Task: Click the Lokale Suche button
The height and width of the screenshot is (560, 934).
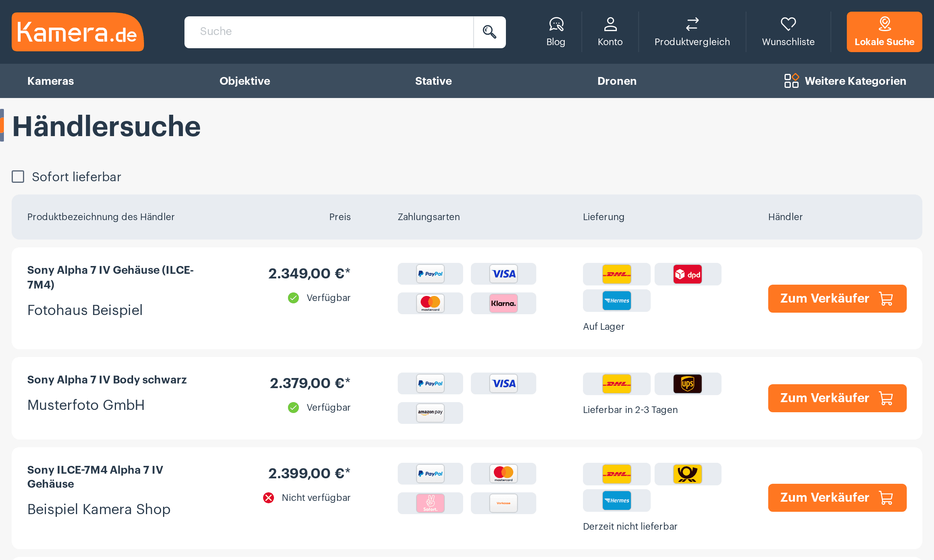Action: point(884,32)
